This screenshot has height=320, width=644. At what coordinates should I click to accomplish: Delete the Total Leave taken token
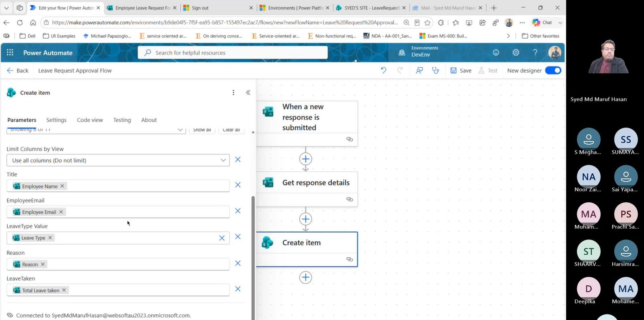(x=64, y=290)
